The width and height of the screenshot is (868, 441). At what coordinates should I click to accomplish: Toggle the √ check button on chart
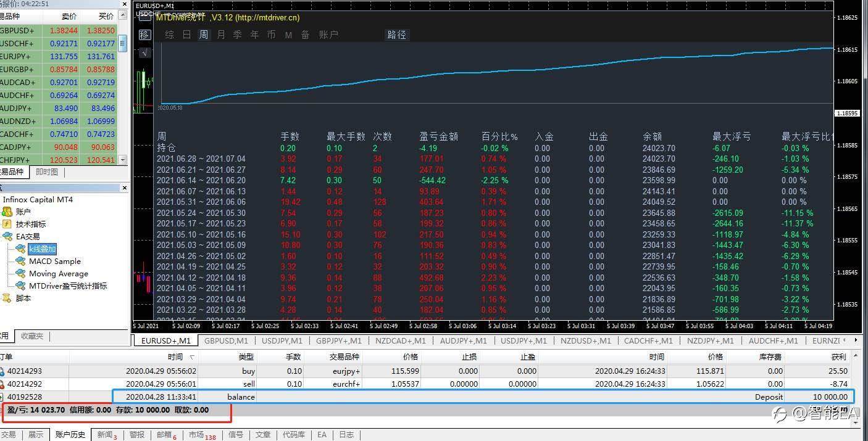pos(144,53)
